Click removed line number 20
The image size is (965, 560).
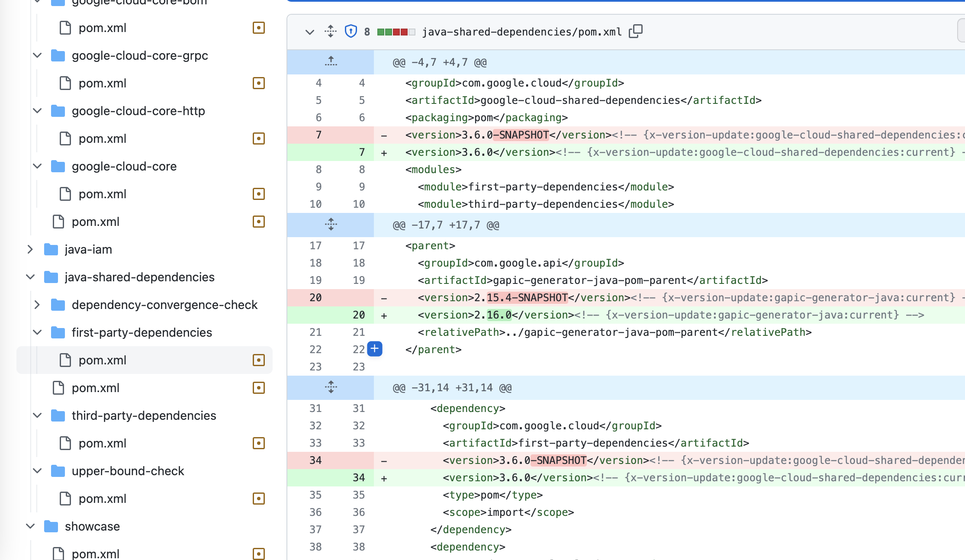pyautogui.click(x=315, y=298)
